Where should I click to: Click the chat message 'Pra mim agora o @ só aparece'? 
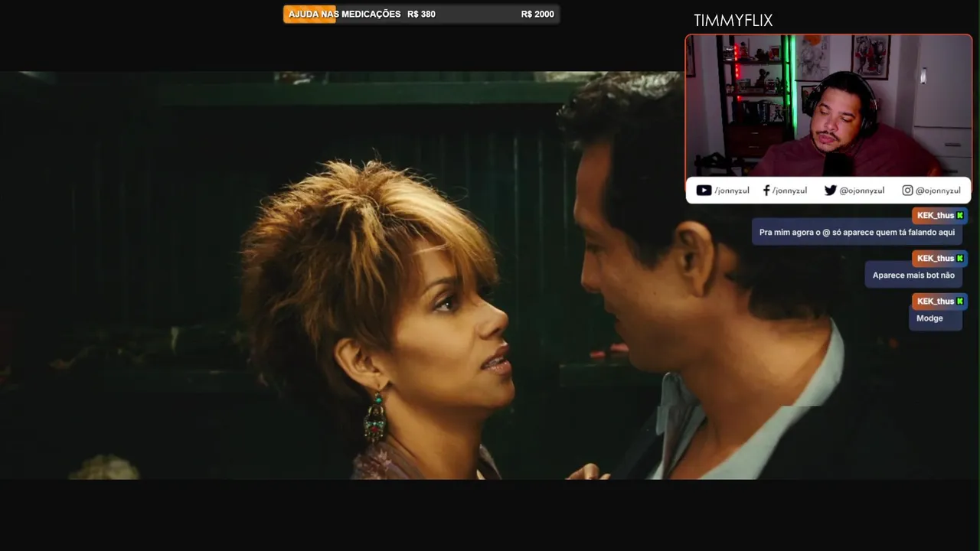point(857,233)
